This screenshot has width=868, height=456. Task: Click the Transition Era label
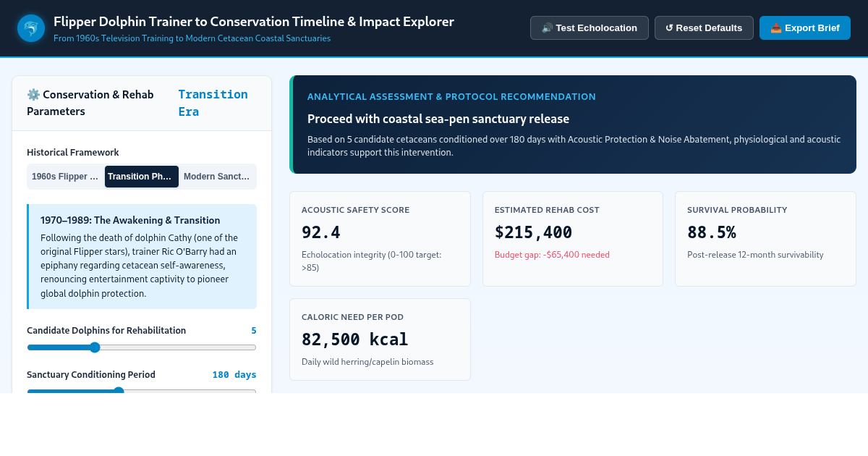tap(213, 103)
